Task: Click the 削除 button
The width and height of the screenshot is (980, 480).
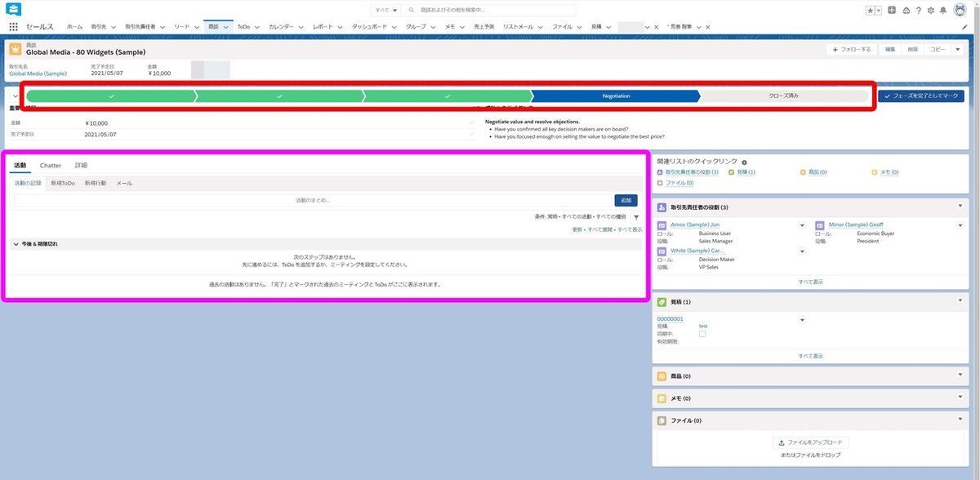Action: pyautogui.click(x=912, y=50)
